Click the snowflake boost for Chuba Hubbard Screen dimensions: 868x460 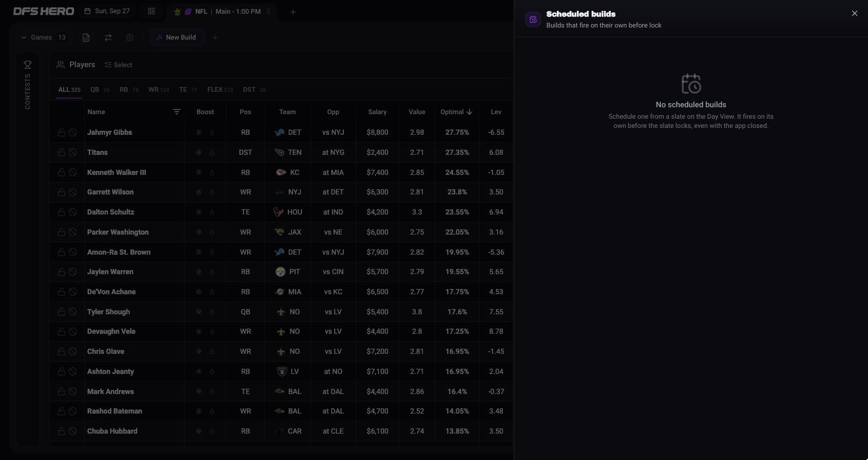pos(199,431)
